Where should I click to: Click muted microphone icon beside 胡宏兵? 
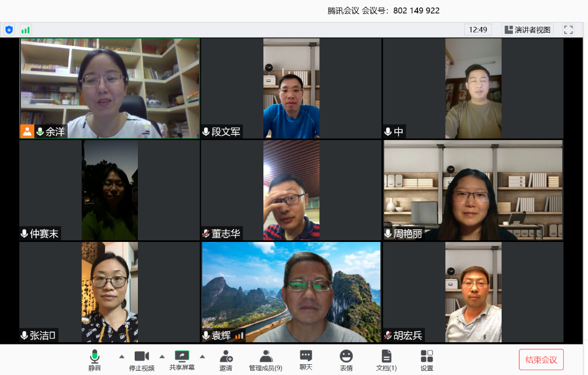tap(388, 335)
